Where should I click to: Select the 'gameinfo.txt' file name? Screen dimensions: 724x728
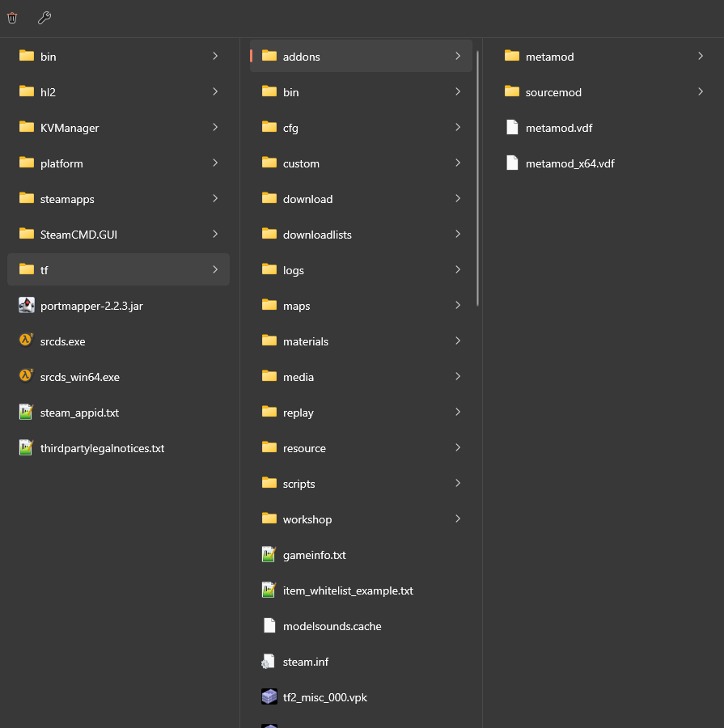point(315,555)
